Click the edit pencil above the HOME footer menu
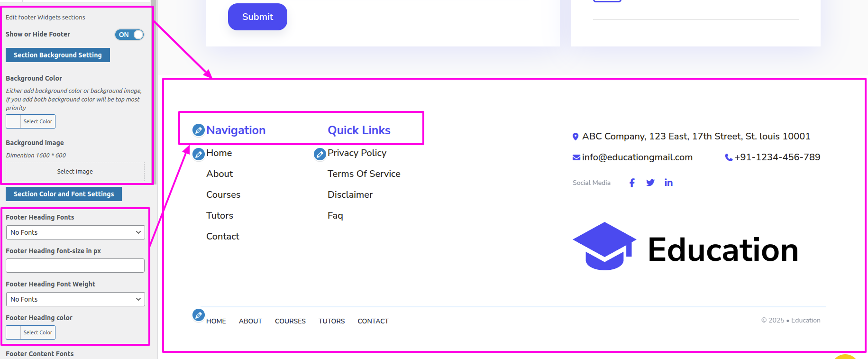Image resolution: width=868 pixels, height=359 pixels. pos(199,315)
